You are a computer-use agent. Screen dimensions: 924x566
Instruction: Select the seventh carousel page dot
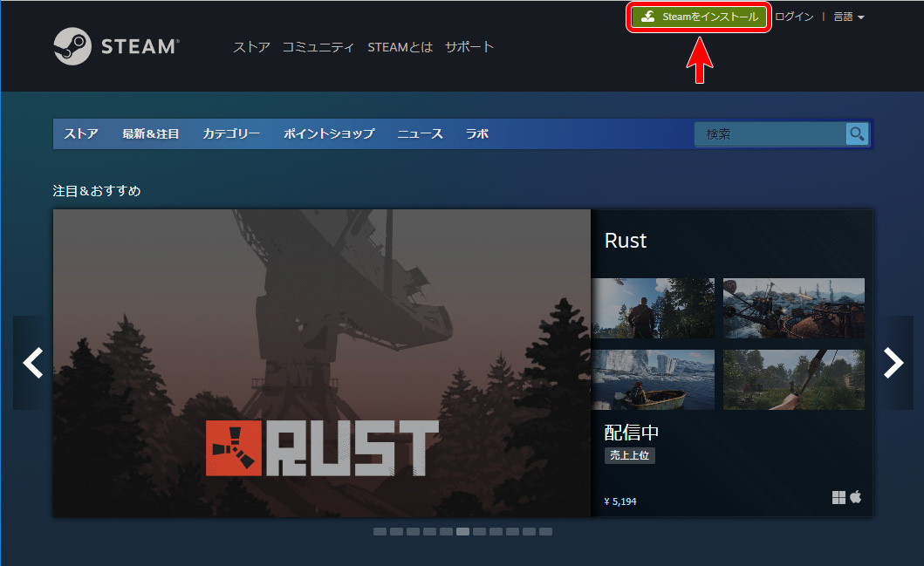tap(480, 532)
